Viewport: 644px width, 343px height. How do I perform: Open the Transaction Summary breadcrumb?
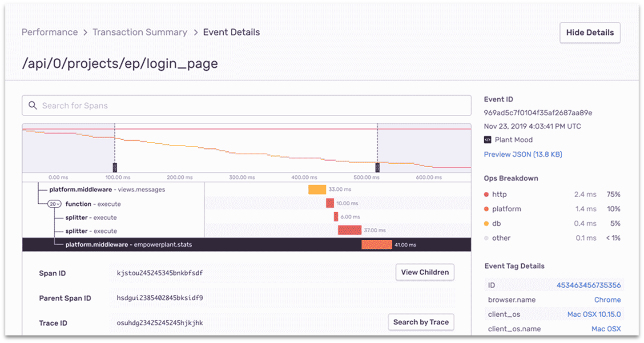tap(140, 32)
